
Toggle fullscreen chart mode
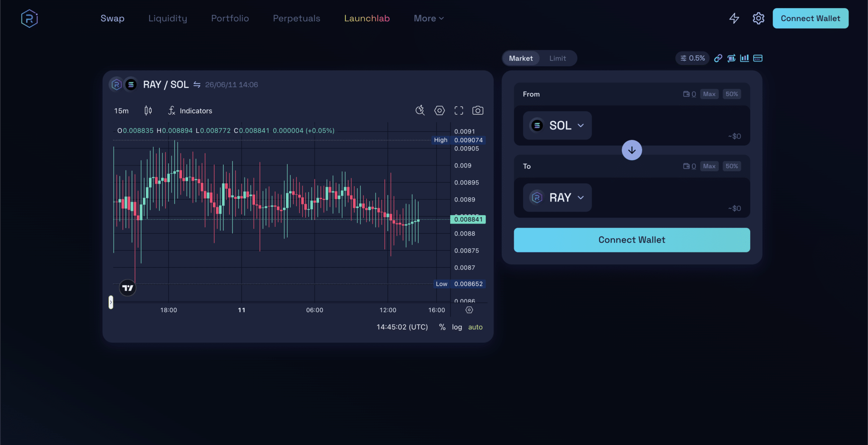[x=459, y=110]
